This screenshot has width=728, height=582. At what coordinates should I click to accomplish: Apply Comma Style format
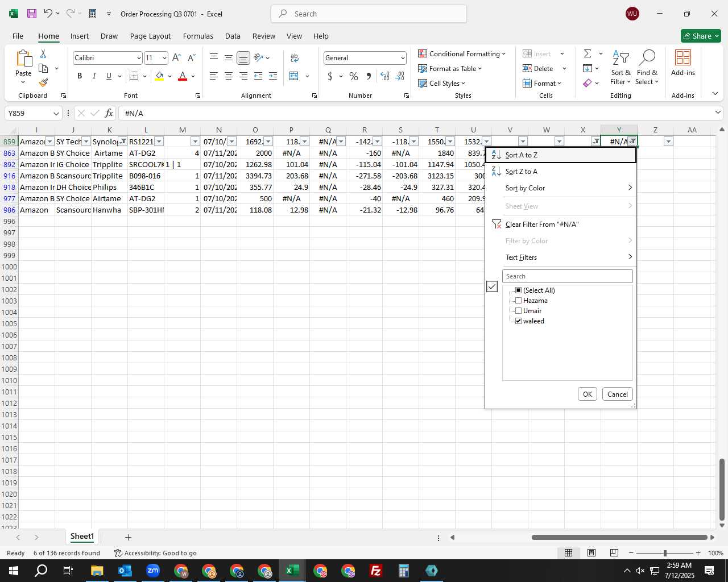click(x=369, y=76)
